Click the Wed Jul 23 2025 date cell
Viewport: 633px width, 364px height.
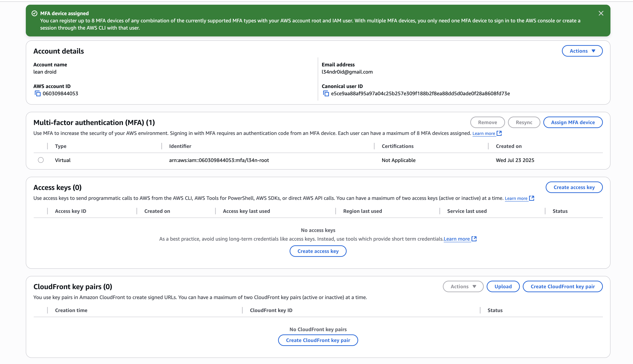(515, 160)
